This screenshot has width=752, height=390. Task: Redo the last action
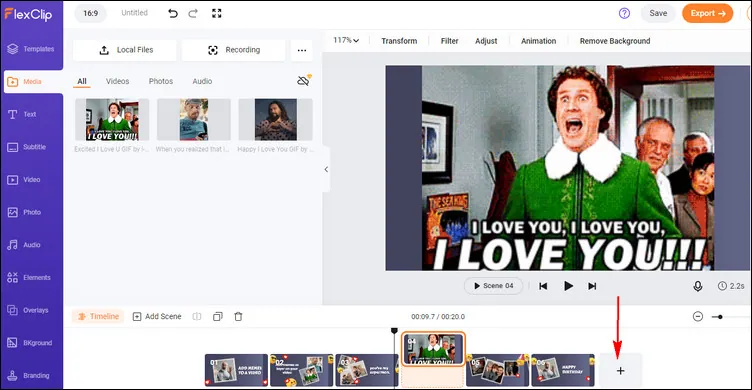coord(193,13)
